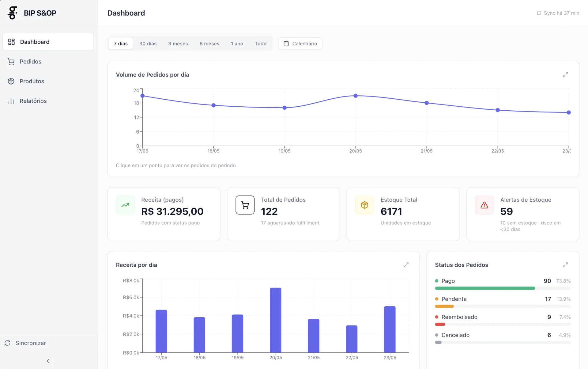This screenshot has height=369, width=588.
Task: Click '17 aguardando fulfillment' text
Action: (x=290, y=223)
